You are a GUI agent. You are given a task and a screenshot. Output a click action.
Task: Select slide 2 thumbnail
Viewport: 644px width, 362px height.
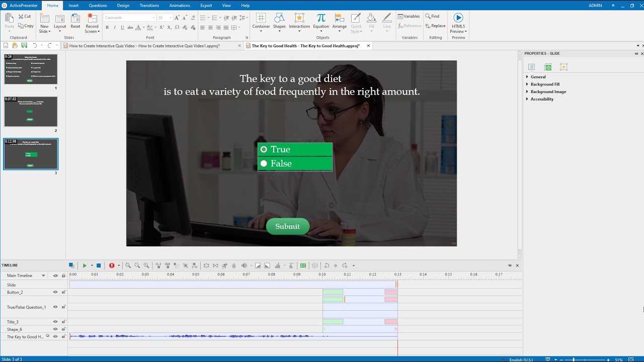pos(31,112)
